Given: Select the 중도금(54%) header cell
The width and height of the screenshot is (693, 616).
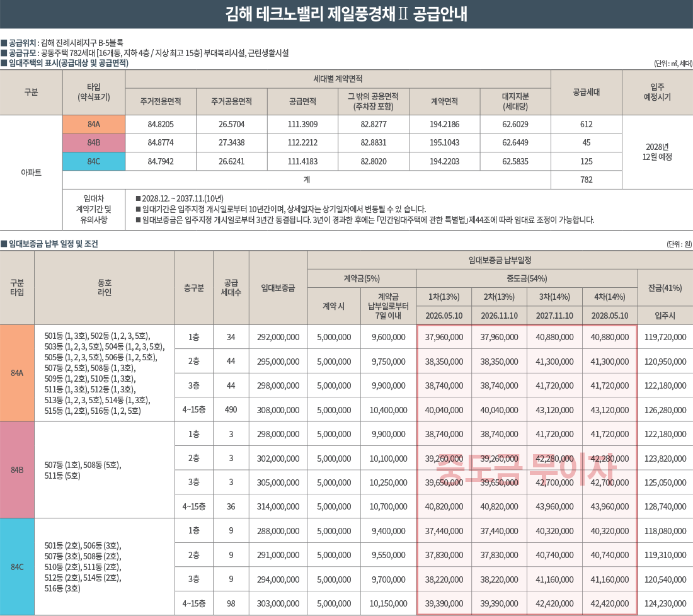Looking at the screenshot, I should point(527,278).
